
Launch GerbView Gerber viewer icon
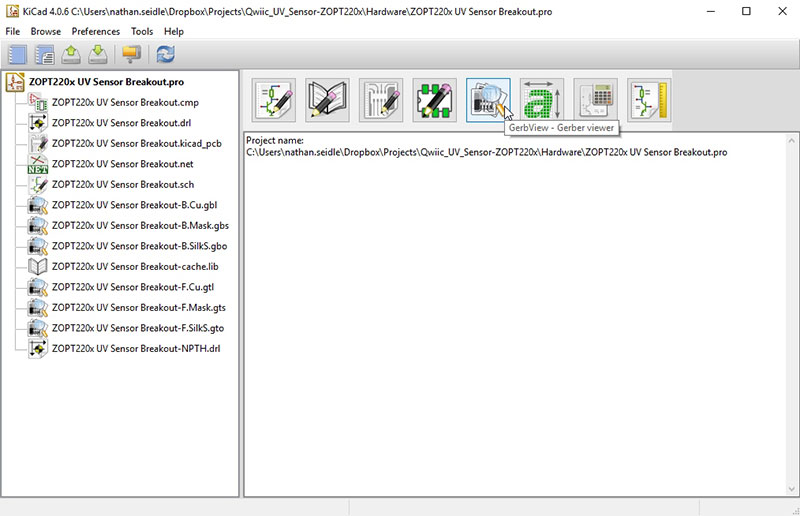tap(488, 100)
